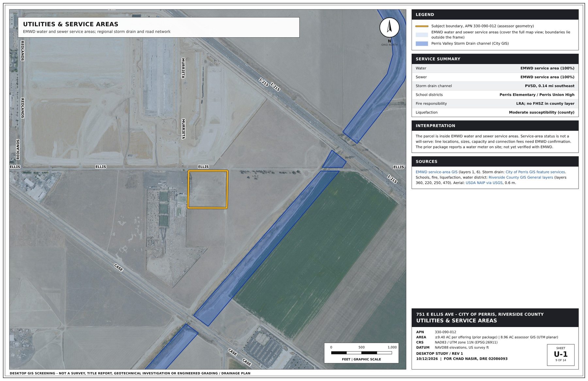
Task: Click the CRS value 'NAD83 / UTM zone 11N'
Action: [x=466, y=342]
